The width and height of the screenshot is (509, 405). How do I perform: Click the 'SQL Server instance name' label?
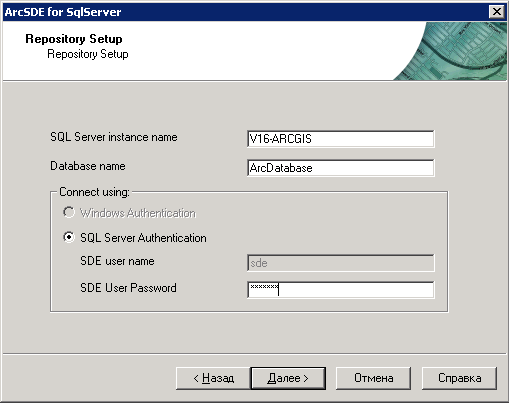(114, 137)
